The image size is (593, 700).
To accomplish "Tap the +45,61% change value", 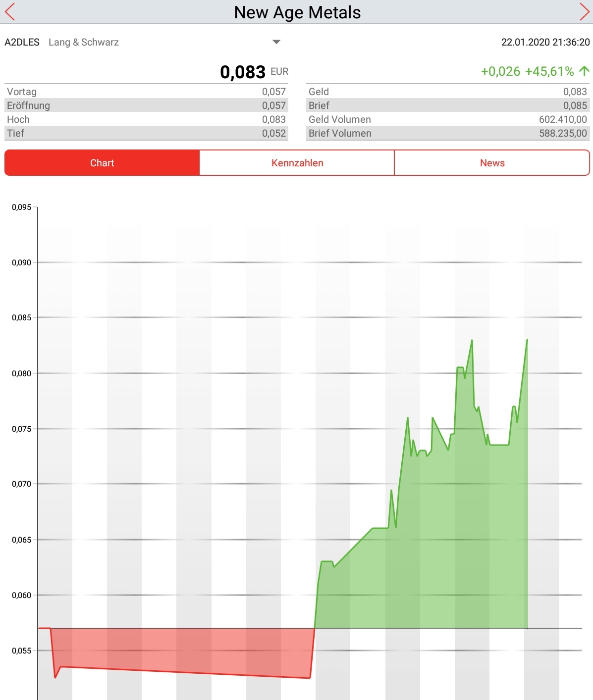I will 549,71.
